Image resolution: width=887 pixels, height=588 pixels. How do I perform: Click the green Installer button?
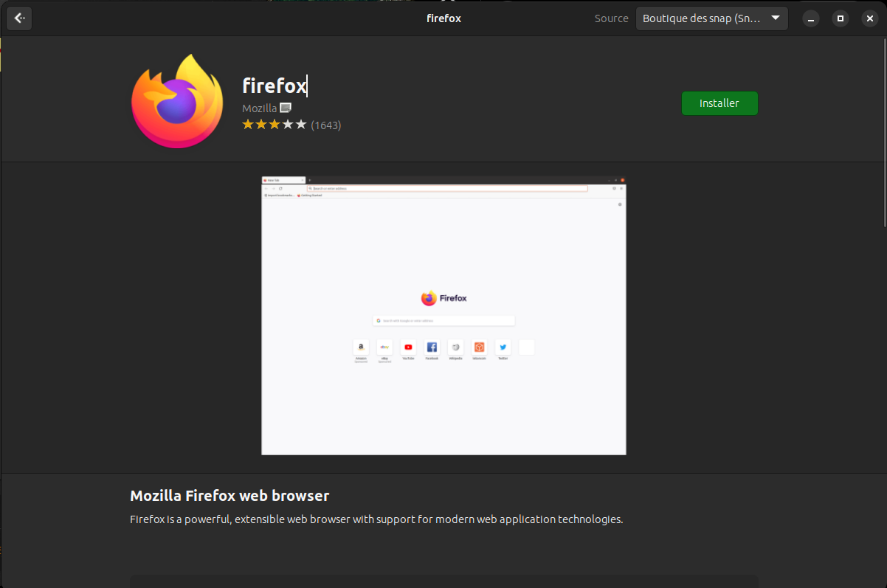719,103
